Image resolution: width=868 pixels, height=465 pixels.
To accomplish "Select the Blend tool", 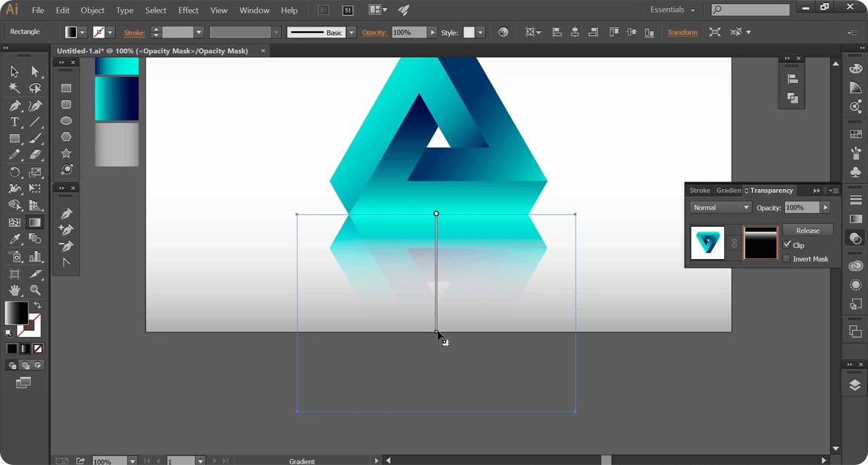I will point(35,239).
